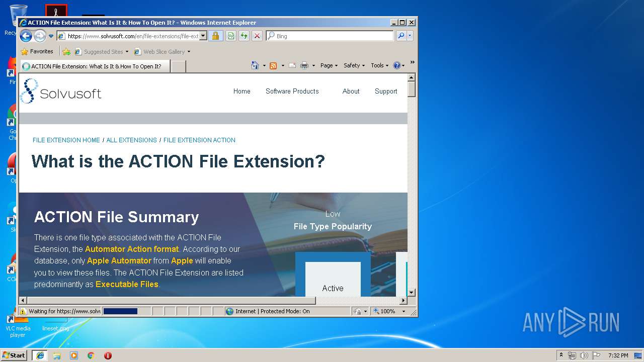Click the security lock icon
Image resolution: width=644 pixels, height=362 pixels.
click(x=216, y=36)
